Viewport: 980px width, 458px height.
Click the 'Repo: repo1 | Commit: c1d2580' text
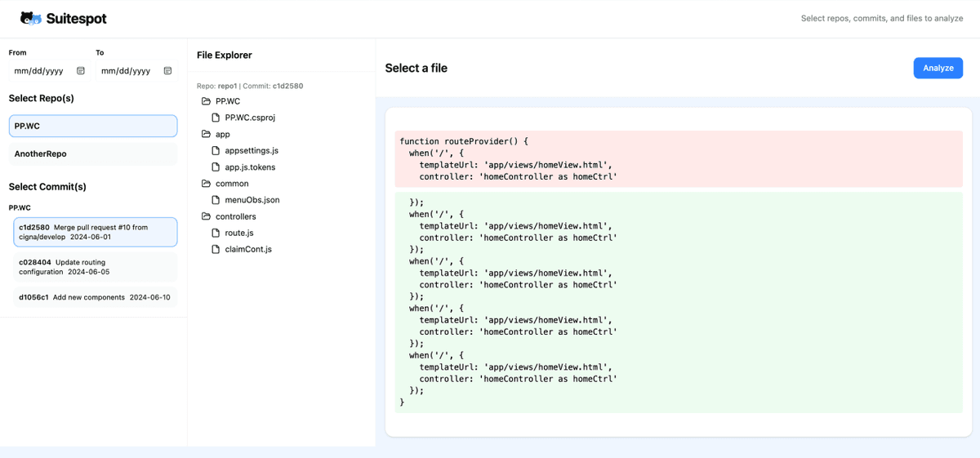coord(250,86)
